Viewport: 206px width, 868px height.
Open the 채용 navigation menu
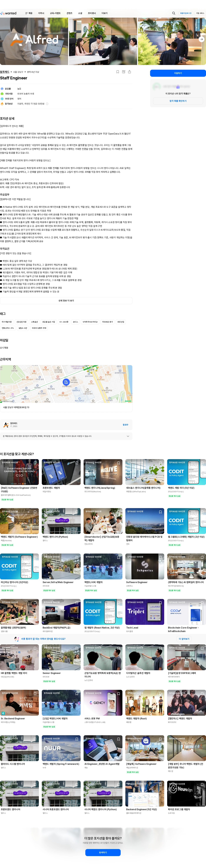tap(29, 13)
